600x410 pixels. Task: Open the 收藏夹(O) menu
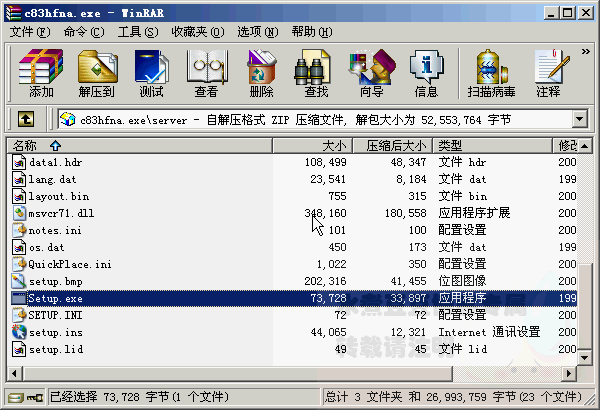(x=198, y=32)
